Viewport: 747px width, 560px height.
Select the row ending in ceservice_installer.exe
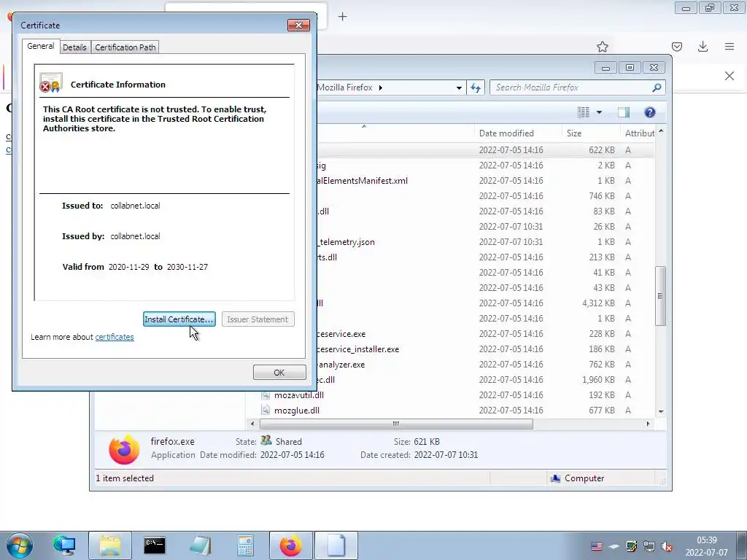[x=486, y=349]
